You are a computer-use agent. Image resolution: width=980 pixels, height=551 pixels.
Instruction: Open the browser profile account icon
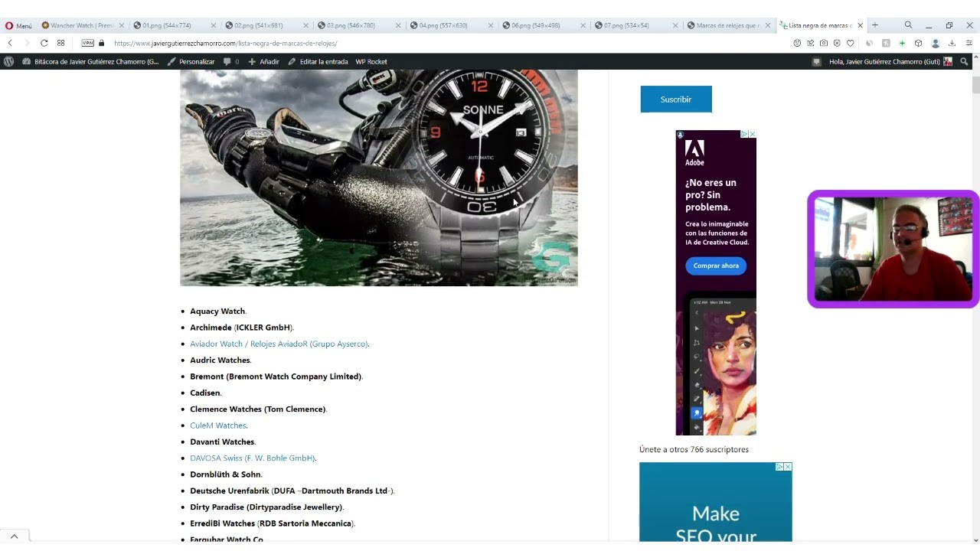935,43
